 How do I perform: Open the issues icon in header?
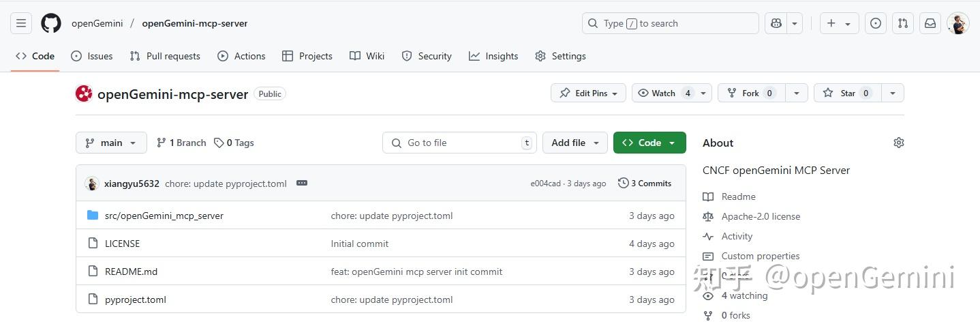876,23
